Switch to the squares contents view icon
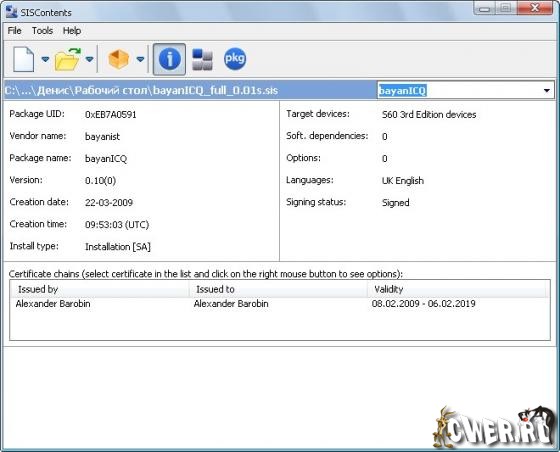This screenshot has height=452, width=560. pos(202,59)
